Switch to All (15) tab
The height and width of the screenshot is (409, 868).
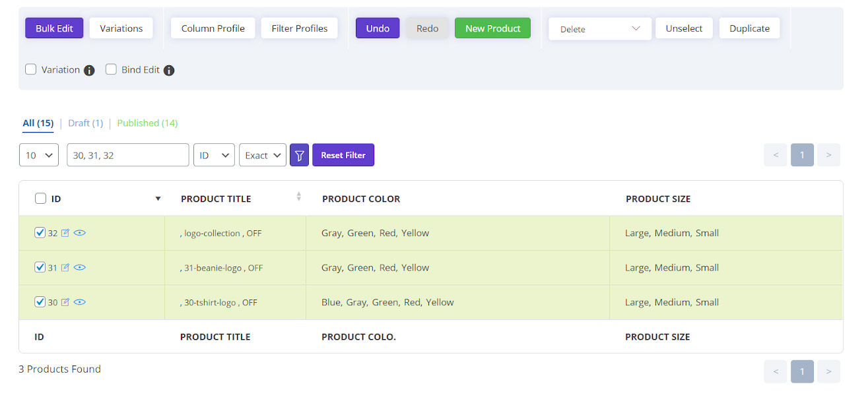pos(38,123)
